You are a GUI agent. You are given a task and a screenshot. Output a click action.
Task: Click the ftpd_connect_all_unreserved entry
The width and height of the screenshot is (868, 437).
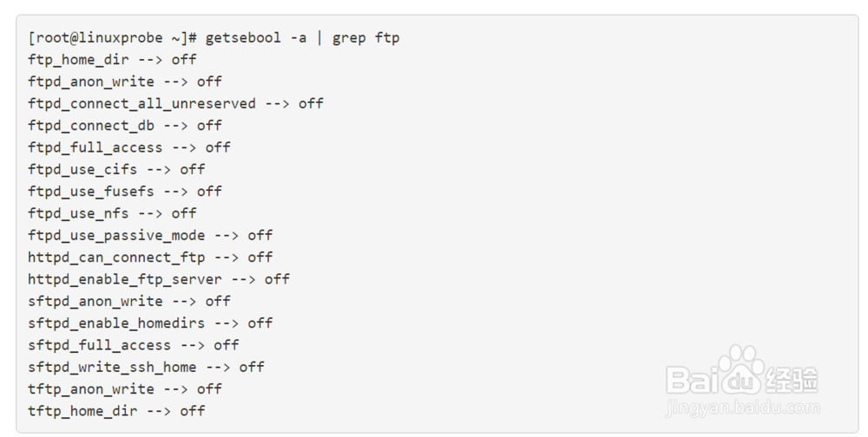[x=175, y=103]
